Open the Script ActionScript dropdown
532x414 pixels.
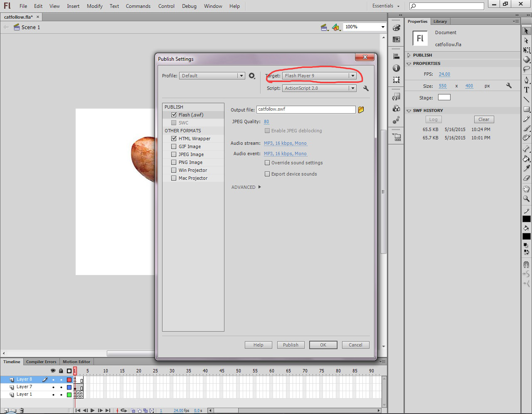pyautogui.click(x=319, y=88)
